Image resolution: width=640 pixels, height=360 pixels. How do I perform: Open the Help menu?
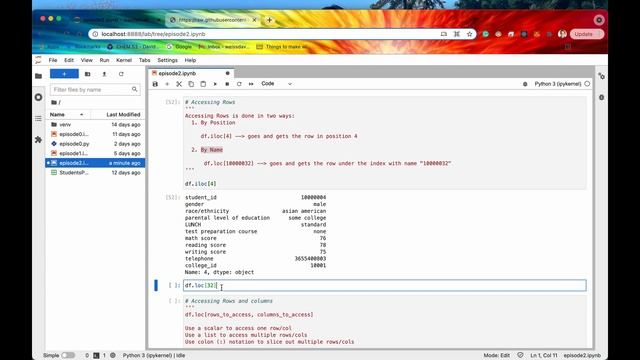point(190,60)
